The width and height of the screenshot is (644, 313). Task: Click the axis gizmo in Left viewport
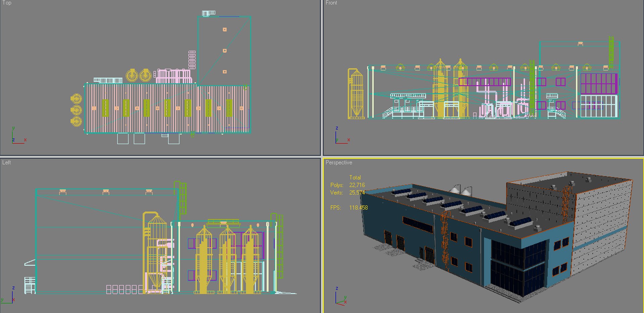(8, 295)
